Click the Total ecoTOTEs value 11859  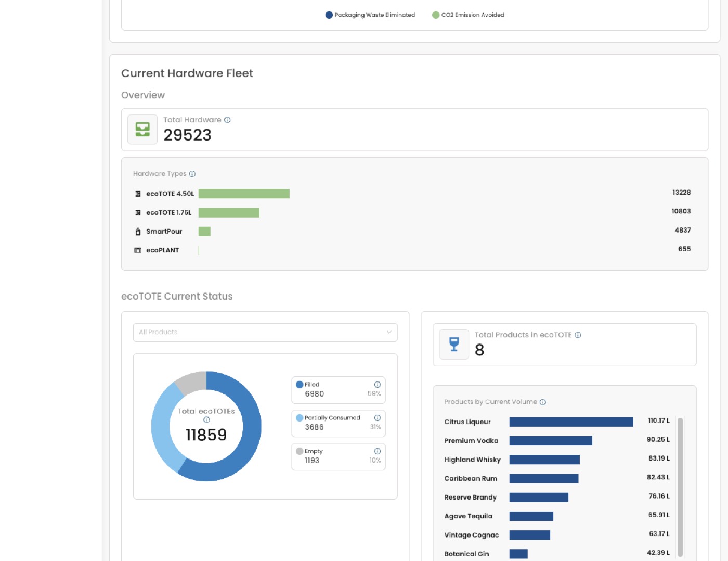coord(206,435)
